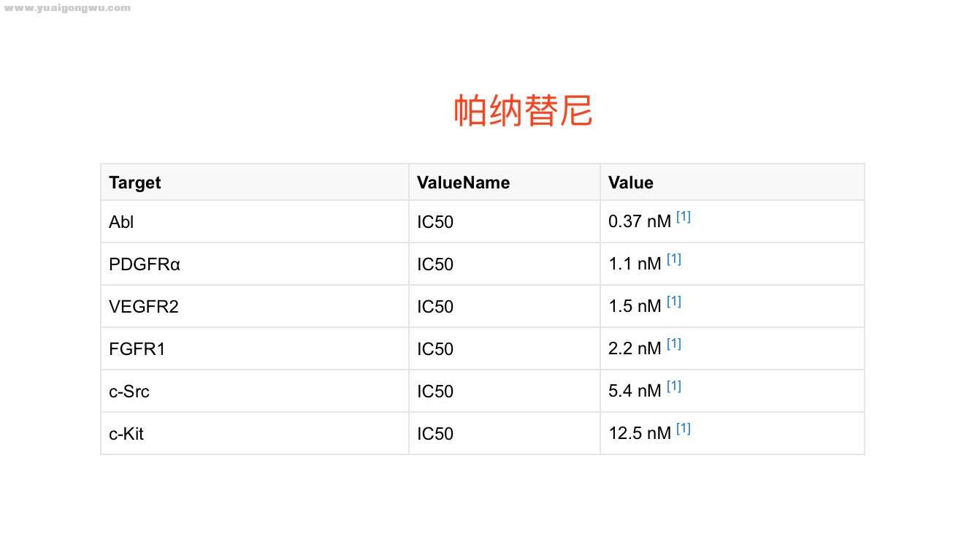980x542 pixels.
Task: Open the [1] citation after 12.5 nM
Action: pos(683,429)
